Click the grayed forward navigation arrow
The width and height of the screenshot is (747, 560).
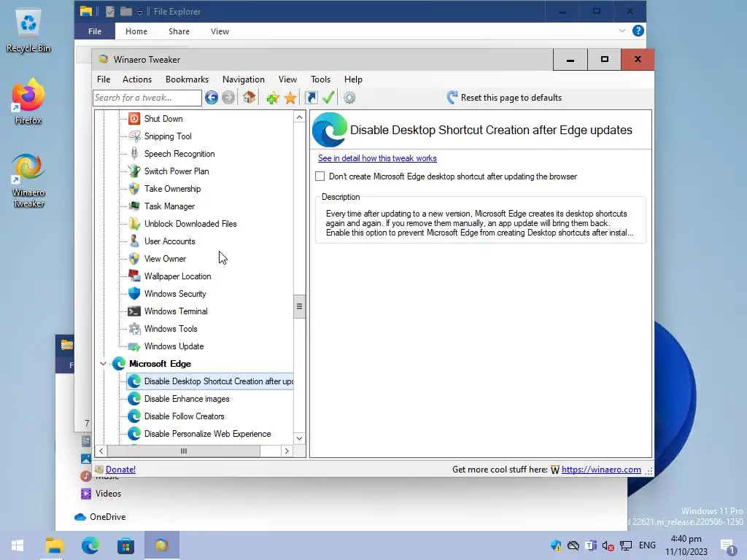(x=228, y=98)
